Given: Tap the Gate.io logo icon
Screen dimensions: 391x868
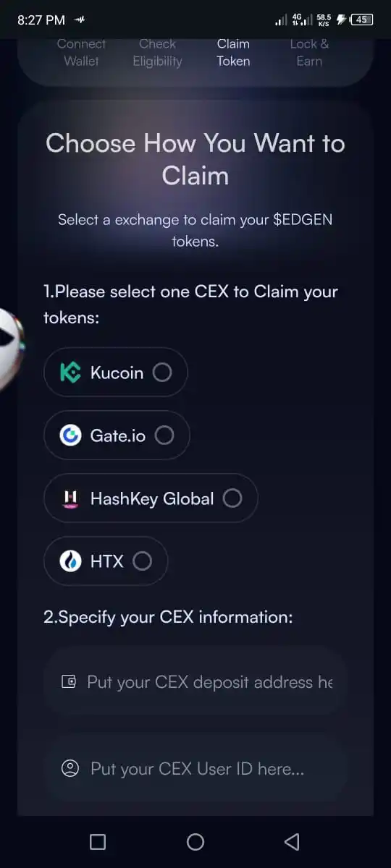Looking at the screenshot, I should tap(70, 435).
